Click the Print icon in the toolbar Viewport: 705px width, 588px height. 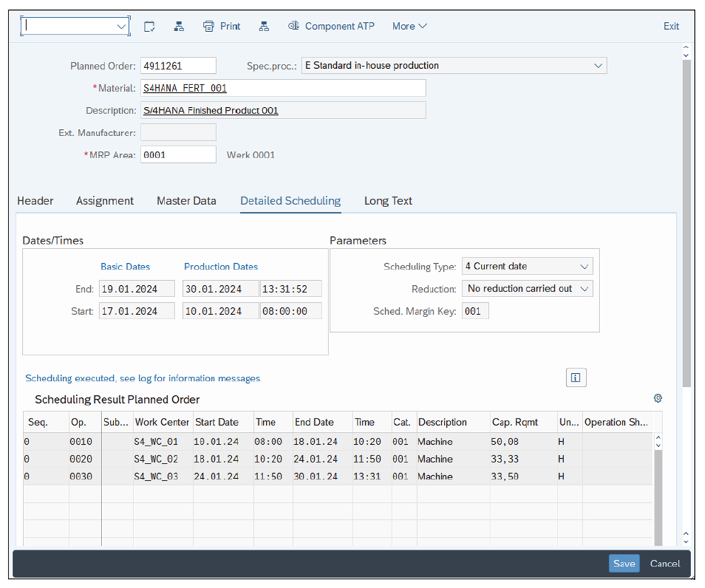pyautogui.click(x=221, y=26)
